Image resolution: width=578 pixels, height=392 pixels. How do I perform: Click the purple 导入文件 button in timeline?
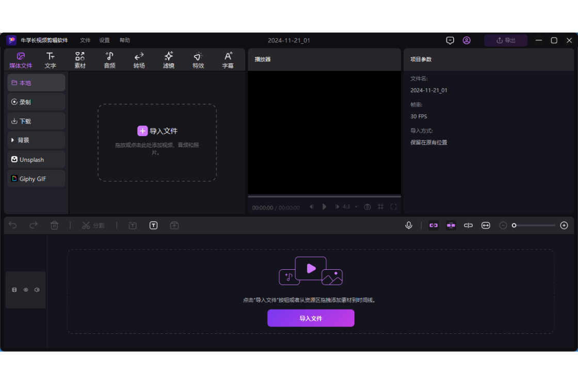[x=311, y=318]
